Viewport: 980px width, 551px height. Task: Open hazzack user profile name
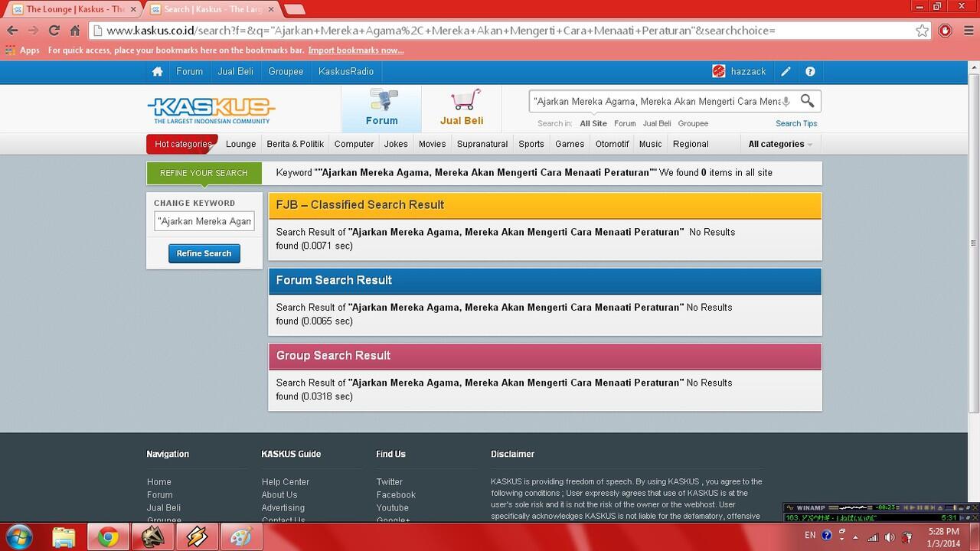748,71
